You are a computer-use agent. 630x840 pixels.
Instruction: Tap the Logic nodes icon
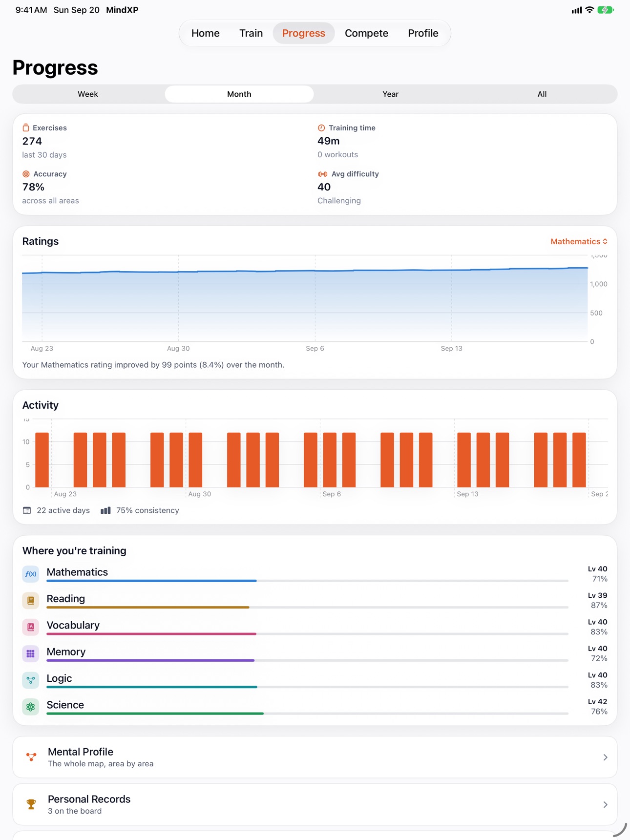pyautogui.click(x=31, y=680)
